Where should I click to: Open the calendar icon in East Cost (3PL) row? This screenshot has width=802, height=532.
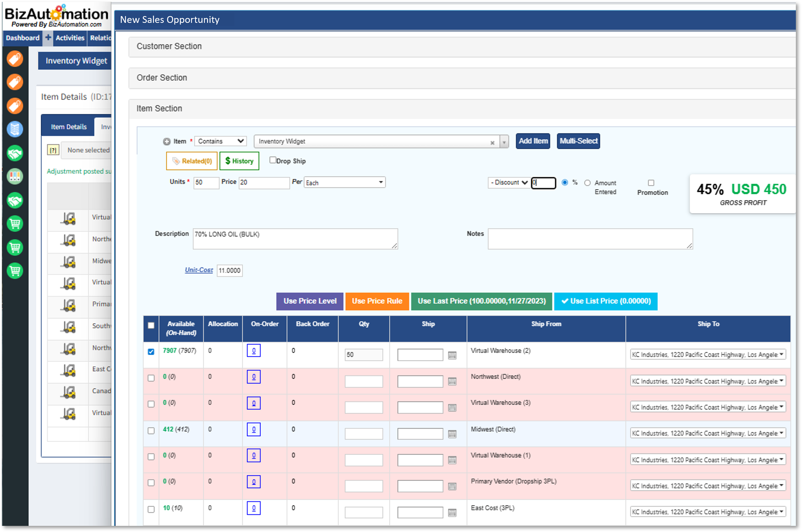(x=452, y=513)
